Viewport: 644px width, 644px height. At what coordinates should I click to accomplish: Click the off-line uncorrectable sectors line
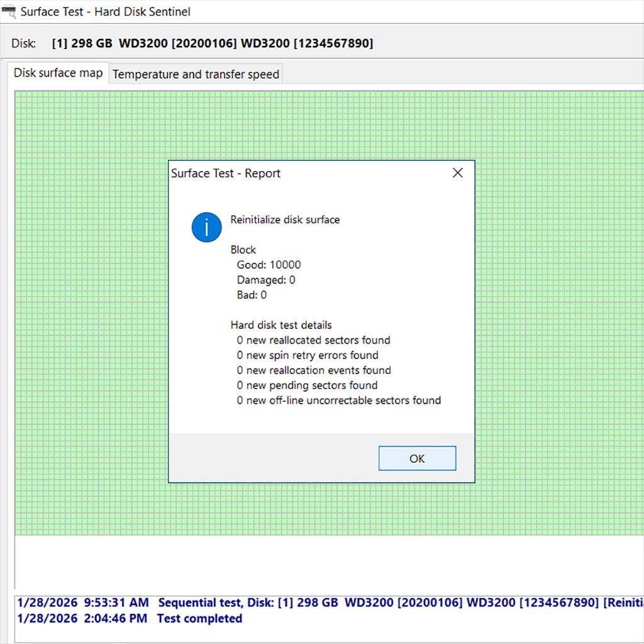[x=338, y=401]
